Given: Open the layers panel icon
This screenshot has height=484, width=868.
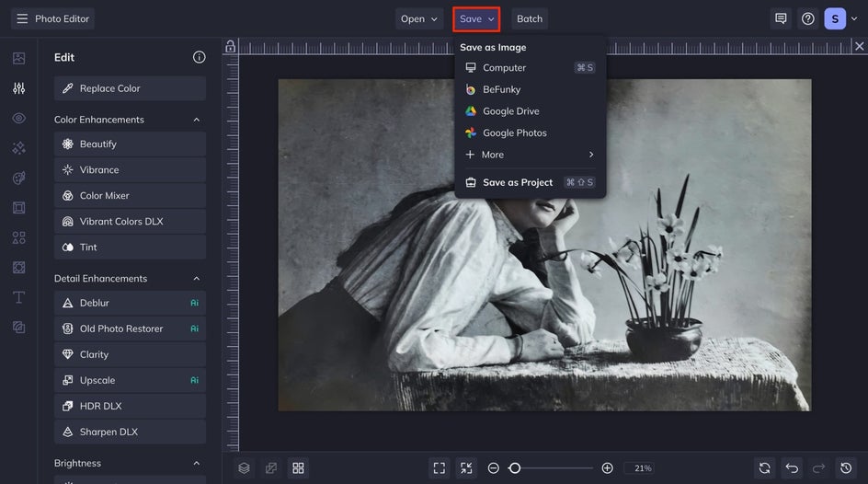Looking at the screenshot, I should [x=245, y=468].
